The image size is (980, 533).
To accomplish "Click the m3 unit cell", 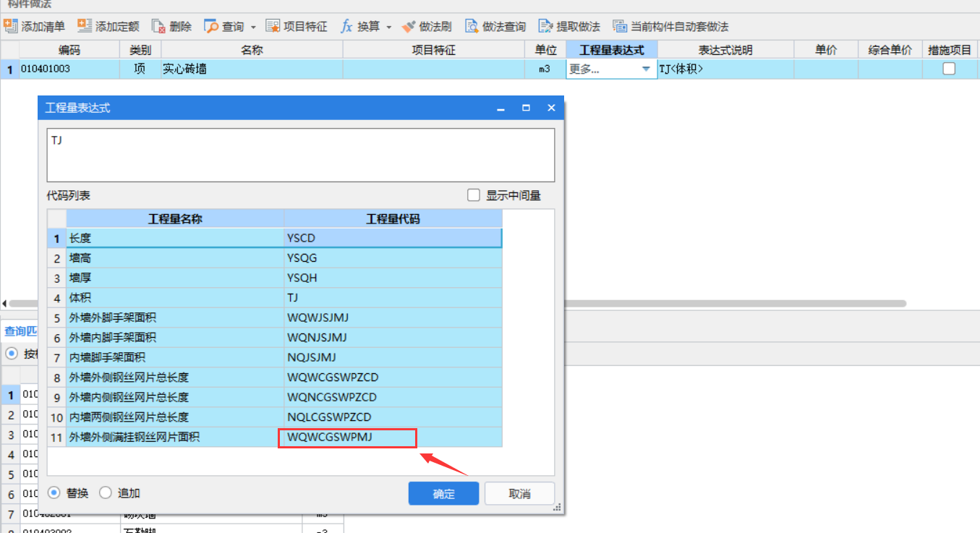I will point(545,69).
